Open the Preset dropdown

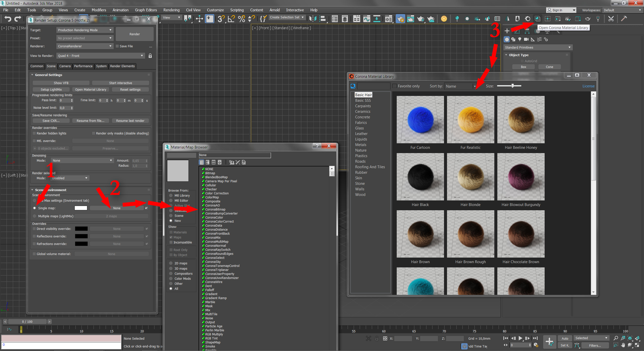[85, 38]
